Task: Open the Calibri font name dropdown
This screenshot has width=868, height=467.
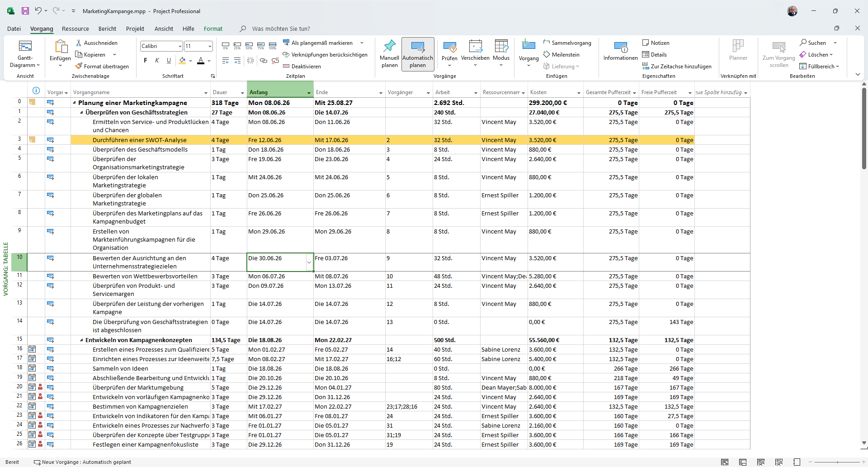Action: 180,46
